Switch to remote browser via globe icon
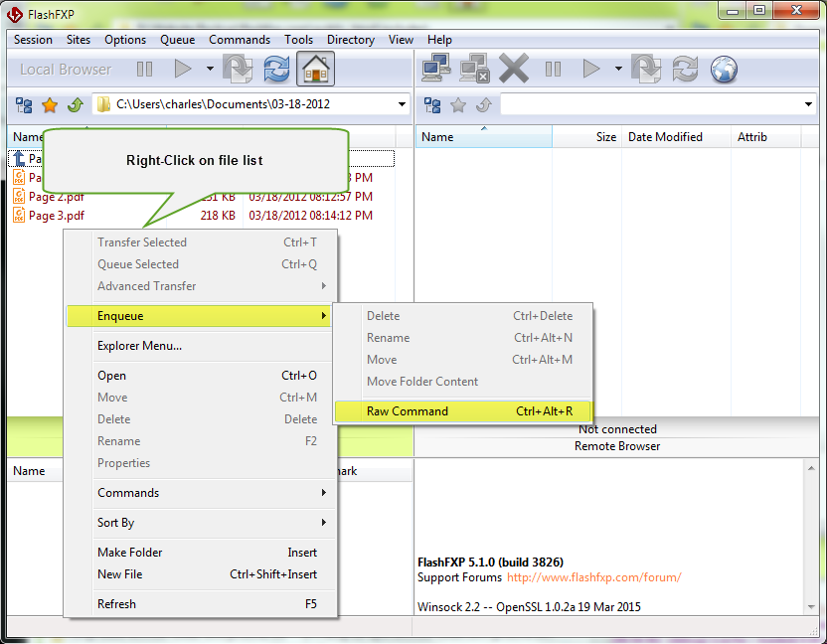The image size is (827, 644). coord(724,70)
